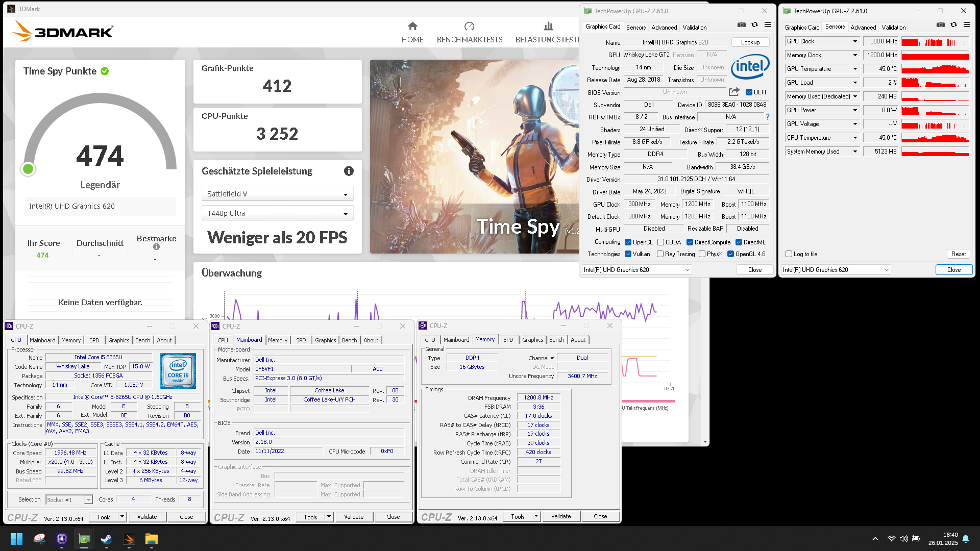Expand the GPU Clock sensor dropdown

pyautogui.click(x=855, y=41)
